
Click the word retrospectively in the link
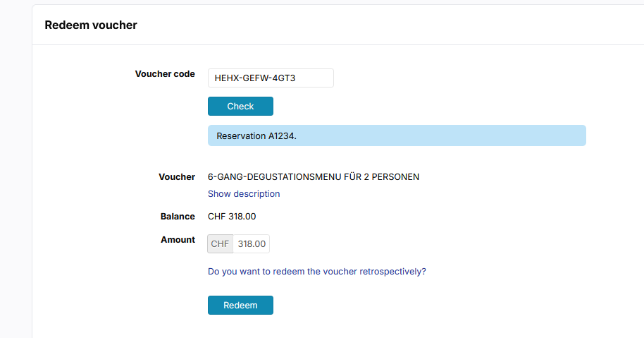point(392,272)
